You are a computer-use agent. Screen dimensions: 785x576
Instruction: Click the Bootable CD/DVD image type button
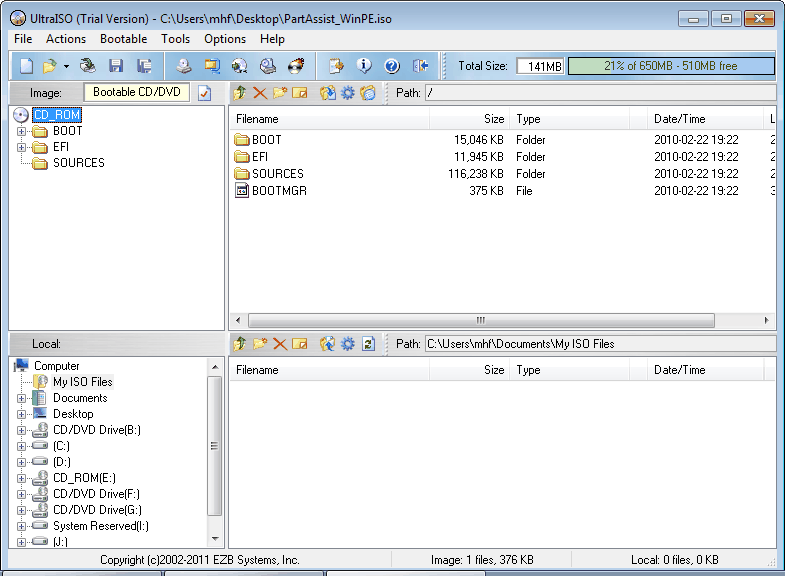(x=137, y=92)
